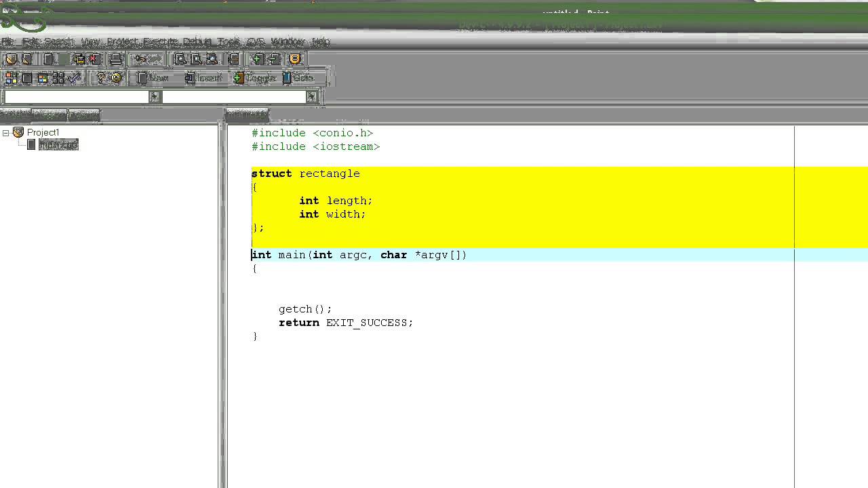Open the Execute menu
The height and width of the screenshot is (488, 868).
[160, 42]
